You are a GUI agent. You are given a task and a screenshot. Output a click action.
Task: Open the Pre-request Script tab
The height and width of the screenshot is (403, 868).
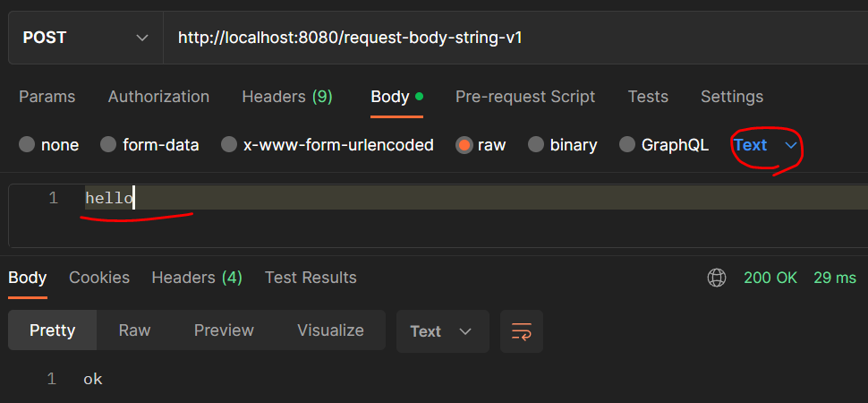(525, 97)
